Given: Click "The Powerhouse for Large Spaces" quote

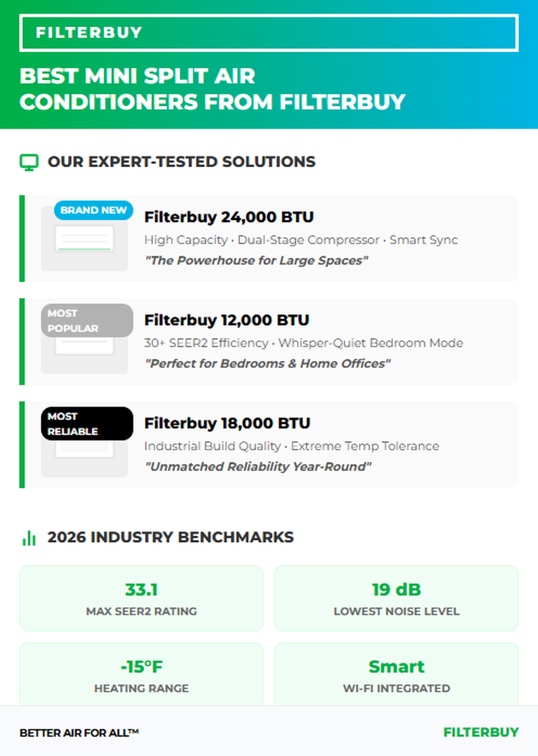Looking at the screenshot, I should coord(256,261).
